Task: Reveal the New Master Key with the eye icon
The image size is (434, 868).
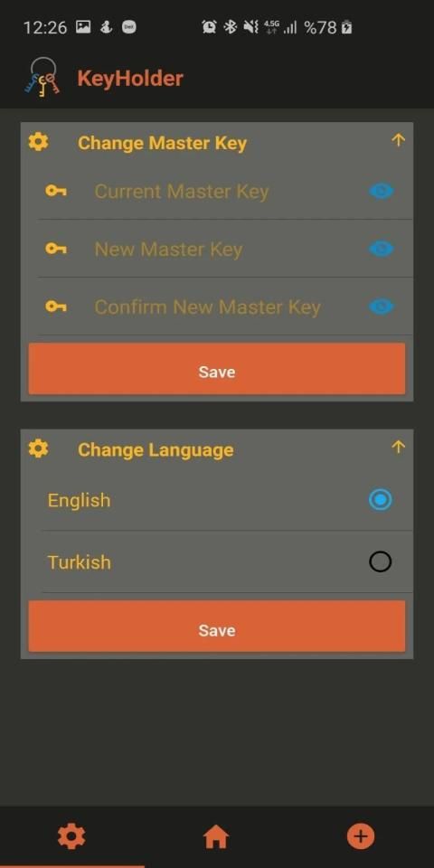Action: point(381,250)
